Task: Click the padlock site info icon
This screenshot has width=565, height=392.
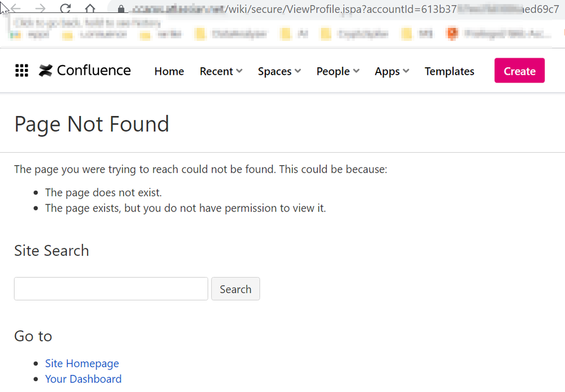Action: (122, 9)
